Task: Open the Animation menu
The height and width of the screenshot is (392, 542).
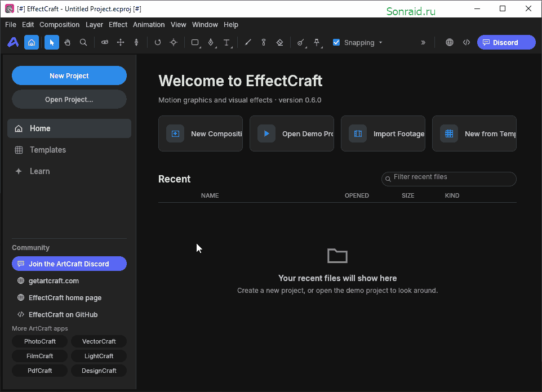Action: click(149, 25)
